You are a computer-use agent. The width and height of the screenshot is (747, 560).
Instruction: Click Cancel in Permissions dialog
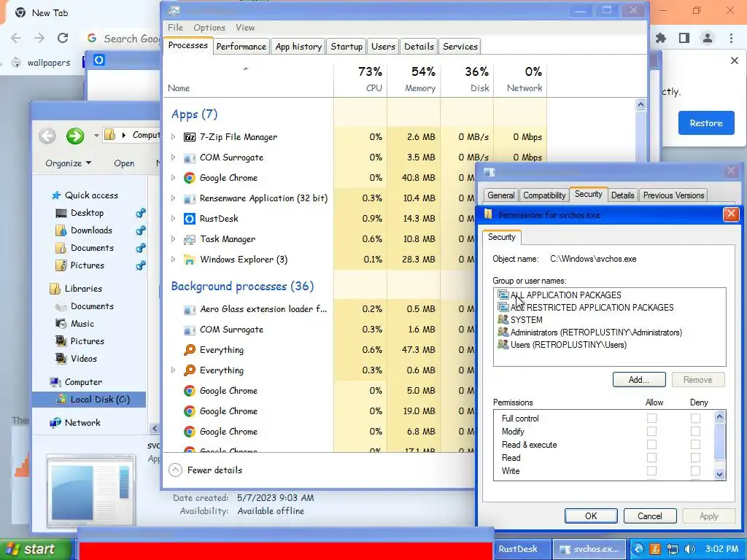point(650,516)
